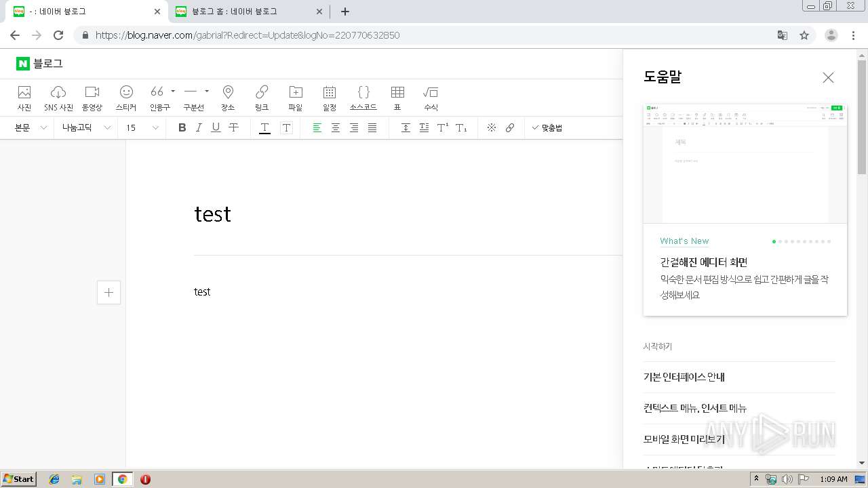Insert a video with the 동영상 icon
Image resolution: width=868 pixels, height=488 pixels.
click(x=92, y=98)
